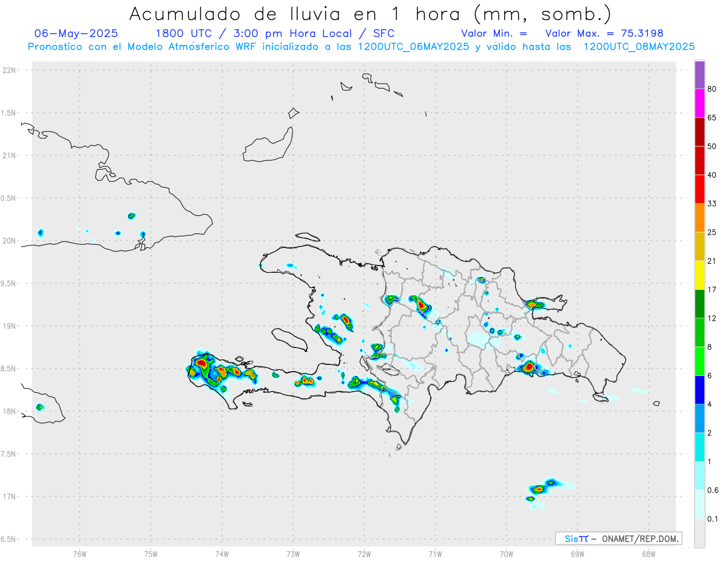Viewport: 728px width, 562px height.
Task: Click the colorbar label '0.1'
Action: (x=713, y=518)
